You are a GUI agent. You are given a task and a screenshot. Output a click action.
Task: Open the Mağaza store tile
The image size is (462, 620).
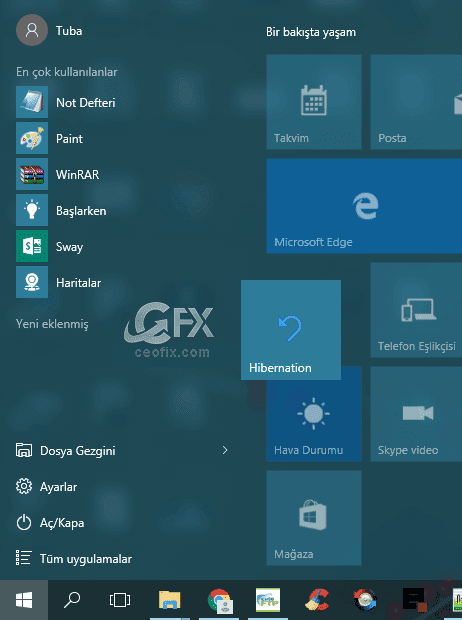point(314,518)
